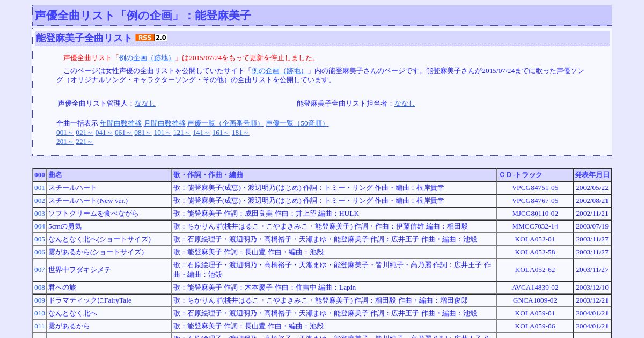Viewport: 644px width, 338px height.
Task: Open entry number 002
Action: (40, 201)
